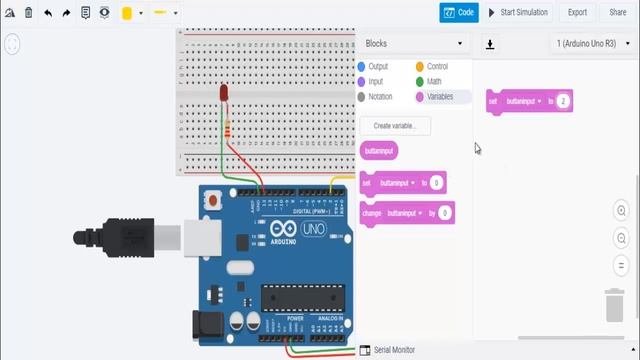Select the Input block category
640x360 pixels.
pyautogui.click(x=371, y=82)
